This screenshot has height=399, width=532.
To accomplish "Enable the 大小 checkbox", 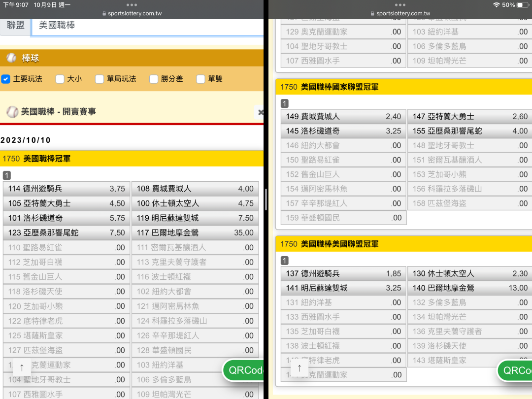I will click(x=60, y=79).
